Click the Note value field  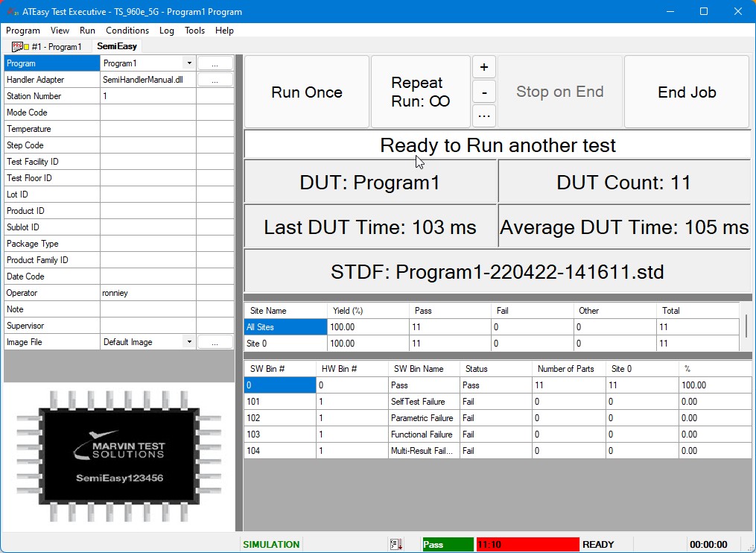(148, 309)
